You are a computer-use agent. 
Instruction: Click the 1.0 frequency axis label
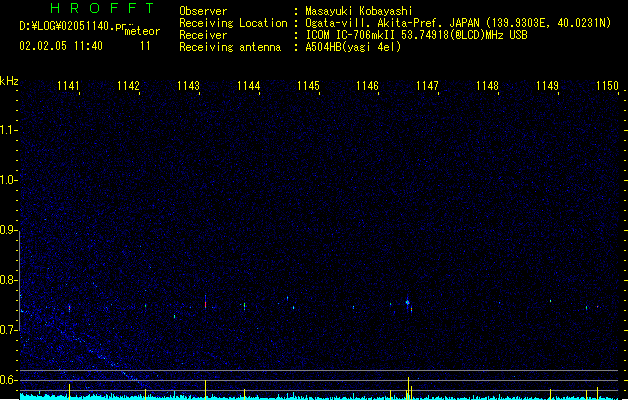coord(7,180)
